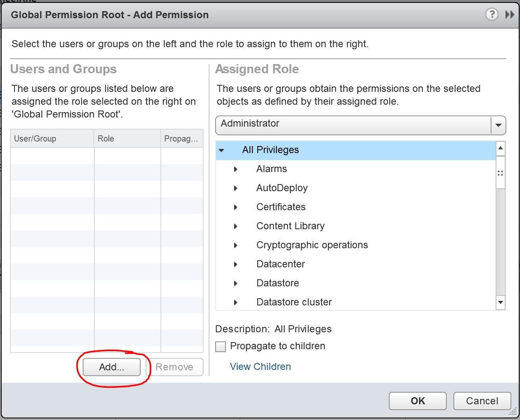520x420 pixels.
Task: Open the Administrator role dropdown
Action: coord(360,124)
